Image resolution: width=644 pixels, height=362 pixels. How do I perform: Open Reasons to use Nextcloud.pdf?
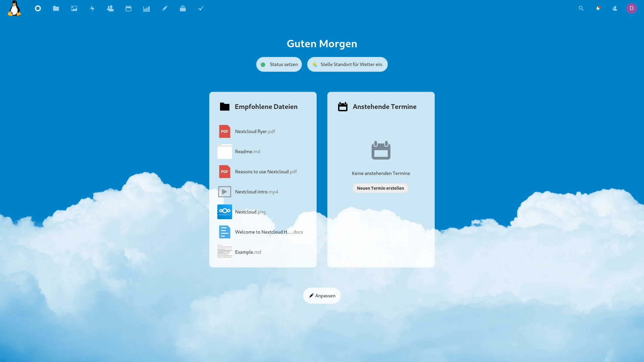263,172
